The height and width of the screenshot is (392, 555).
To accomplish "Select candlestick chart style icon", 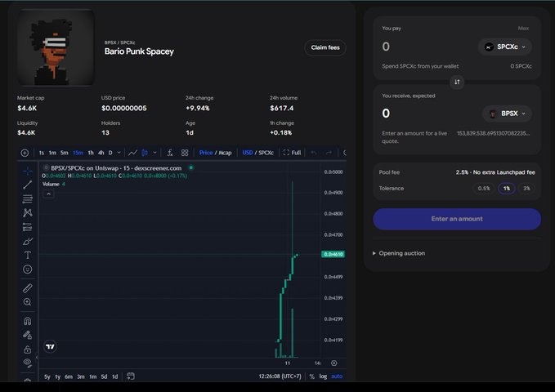I will [x=145, y=153].
